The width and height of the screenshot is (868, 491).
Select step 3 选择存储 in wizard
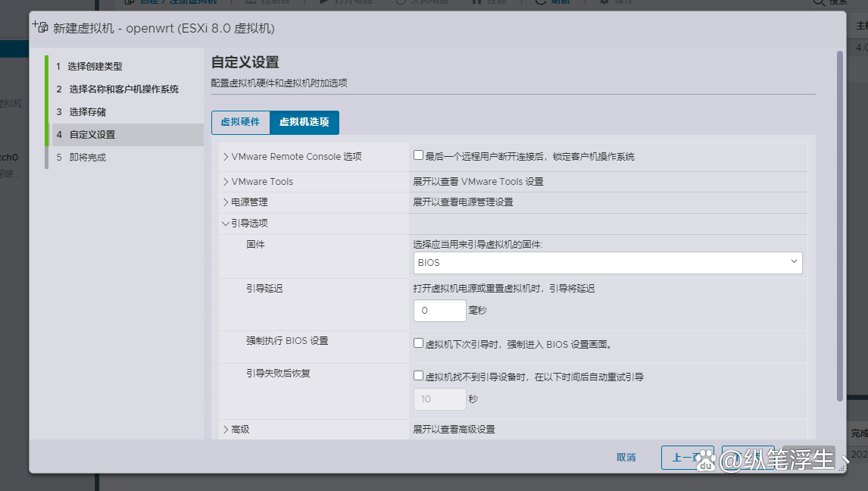[x=89, y=111]
